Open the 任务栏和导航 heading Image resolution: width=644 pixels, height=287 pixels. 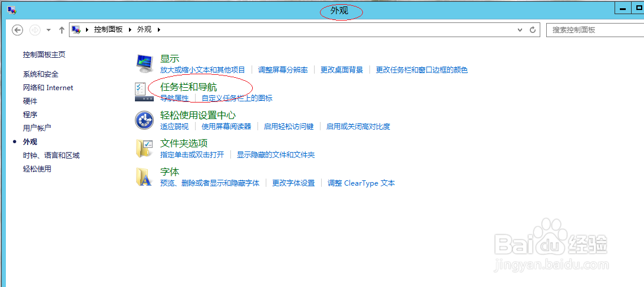189,87
